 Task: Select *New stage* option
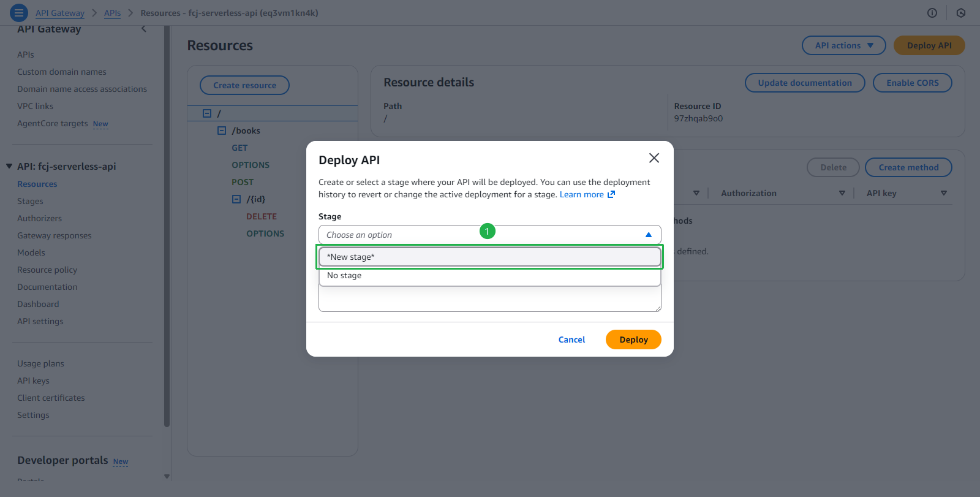point(490,257)
